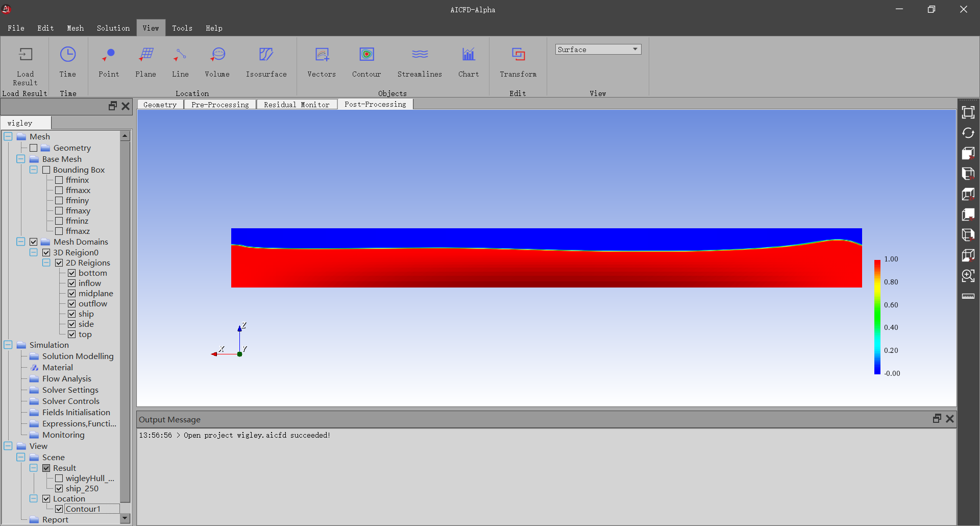Viewport: 980px width, 526px height.
Task: Collapse the Base Mesh node
Action: tap(21, 159)
